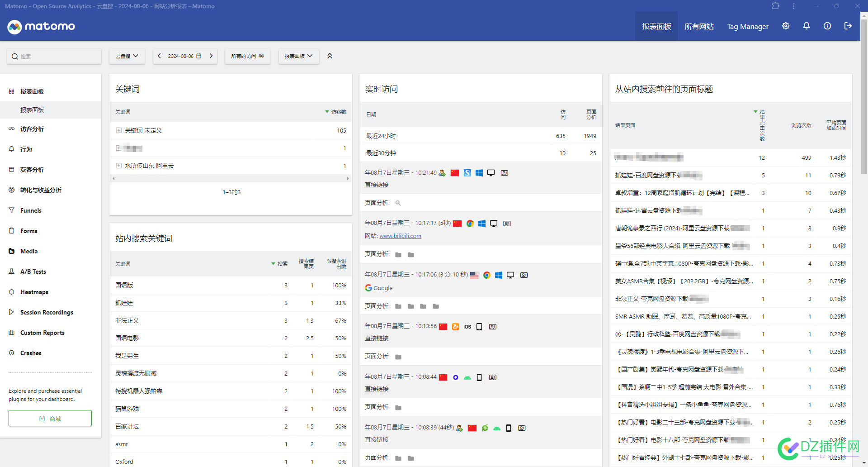Click the Google referrer of 10:17:06 visit
This screenshot has width=868, height=467.
tap(379, 288)
